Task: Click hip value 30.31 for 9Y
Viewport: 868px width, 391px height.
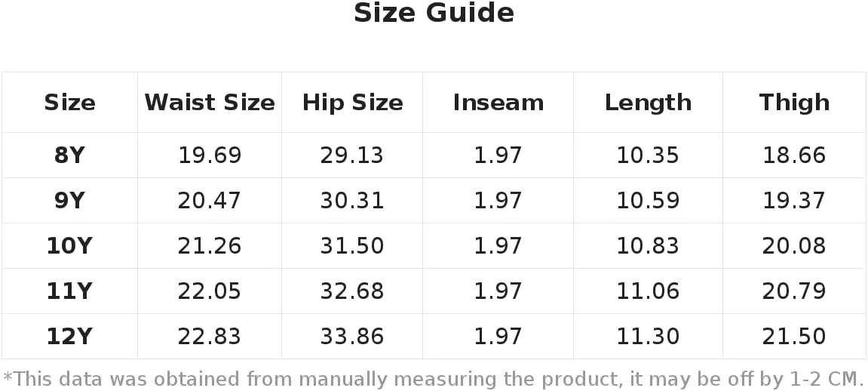Action: click(x=352, y=201)
